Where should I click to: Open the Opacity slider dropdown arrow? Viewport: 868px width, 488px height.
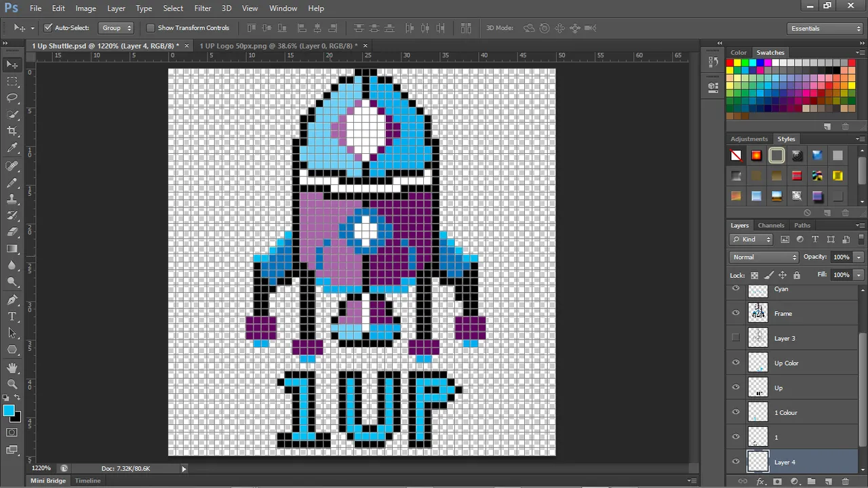click(859, 257)
